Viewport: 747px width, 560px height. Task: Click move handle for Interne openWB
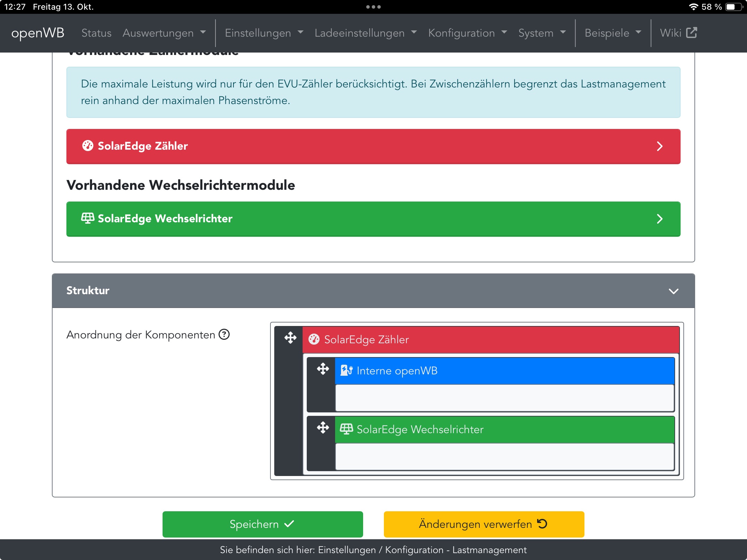coord(323,369)
